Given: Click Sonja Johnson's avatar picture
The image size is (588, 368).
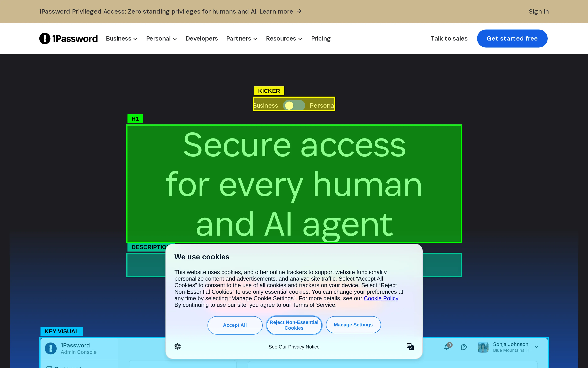Looking at the screenshot, I should tap(483, 347).
